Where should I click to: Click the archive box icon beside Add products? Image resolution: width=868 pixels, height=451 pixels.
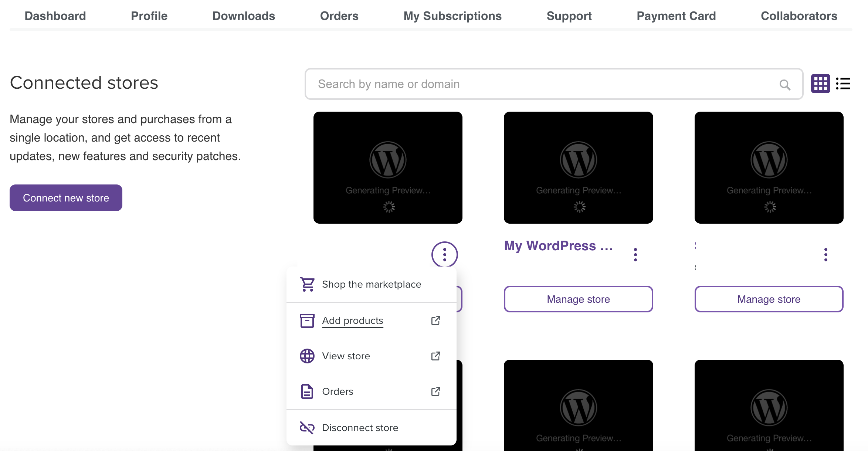click(306, 320)
